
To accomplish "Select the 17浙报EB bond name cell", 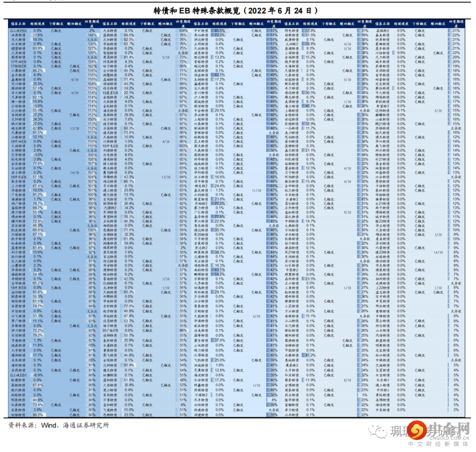I will (x=19, y=66).
